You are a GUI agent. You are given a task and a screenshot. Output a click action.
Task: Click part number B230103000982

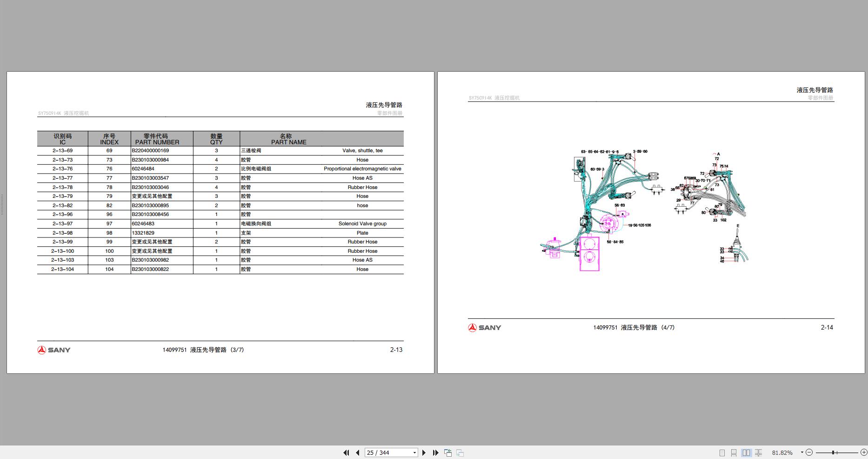coord(150,260)
